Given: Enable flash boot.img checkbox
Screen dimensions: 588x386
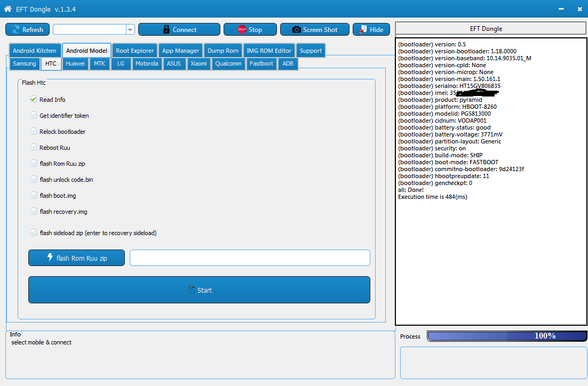Looking at the screenshot, I should pos(34,195).
